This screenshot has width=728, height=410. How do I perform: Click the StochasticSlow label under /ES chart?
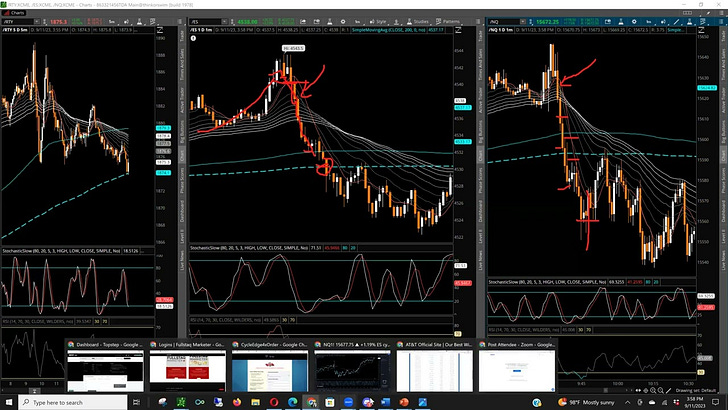click(249, 248)
